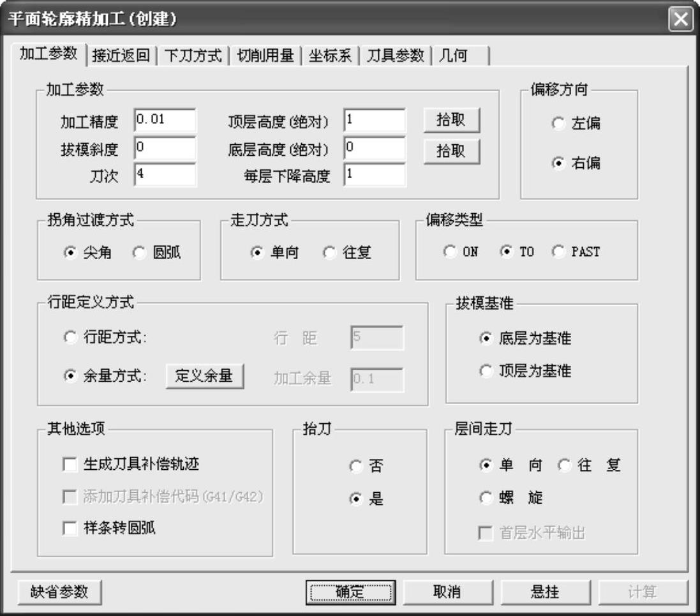Go to the 刀具参数 tab
The height and width of the screenshot is (616, 700).
(395, 56)
